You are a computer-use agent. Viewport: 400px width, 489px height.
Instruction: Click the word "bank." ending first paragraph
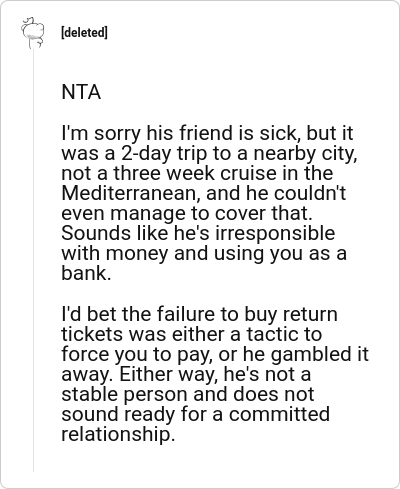pos(86,273)
